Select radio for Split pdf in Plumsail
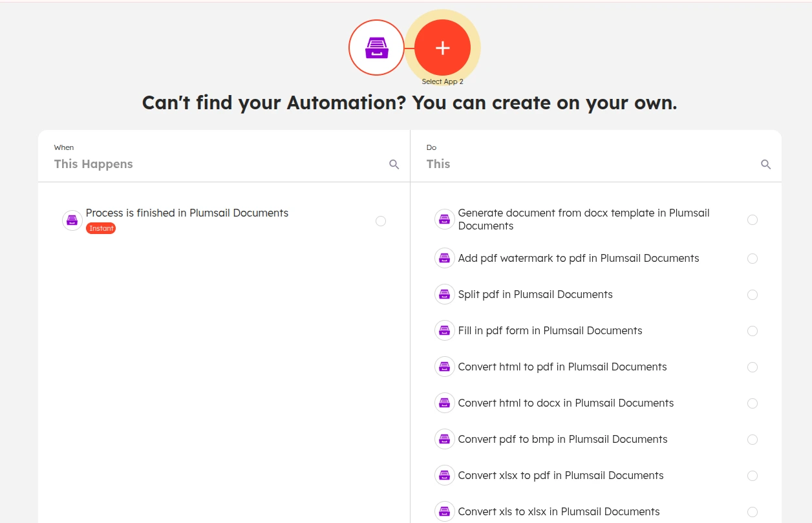This screenshot has width=812, height=523. tap(753, 295)
